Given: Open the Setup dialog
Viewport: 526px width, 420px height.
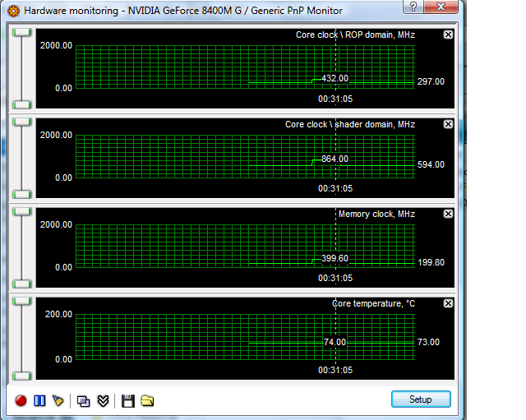Looking at the screenshot, I should pos(421,399).
